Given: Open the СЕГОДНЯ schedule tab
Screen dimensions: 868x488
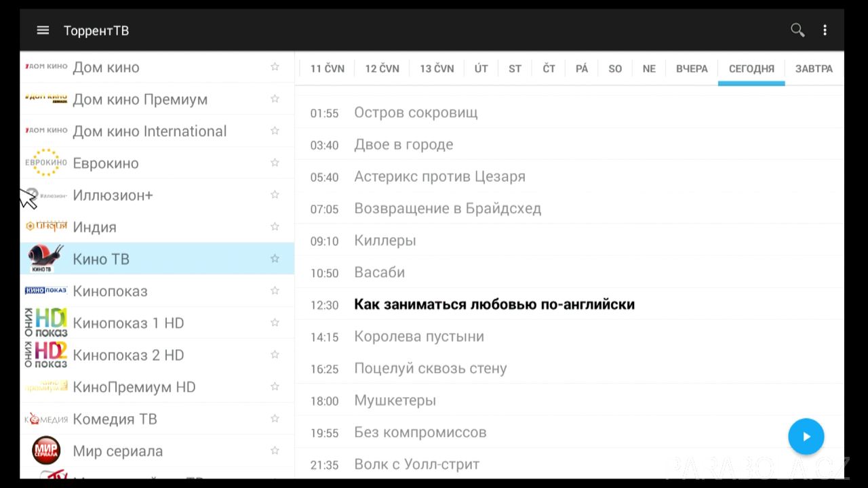Looking at the screenshot, I should point(751,68).
